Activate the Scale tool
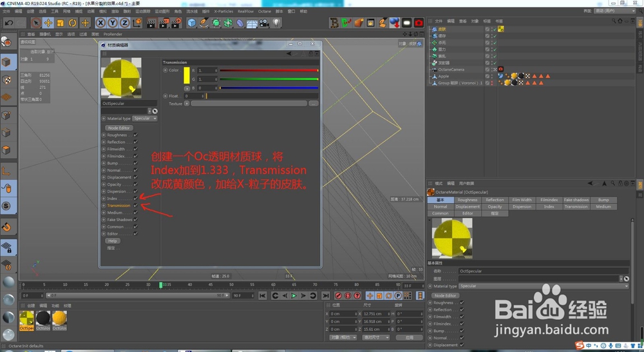This screenshot has width=644, height=352. click(61, 23)
